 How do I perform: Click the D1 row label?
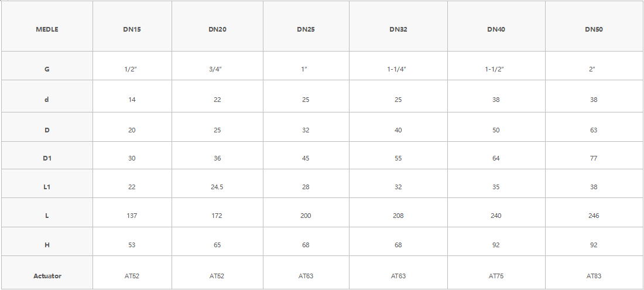47,158
